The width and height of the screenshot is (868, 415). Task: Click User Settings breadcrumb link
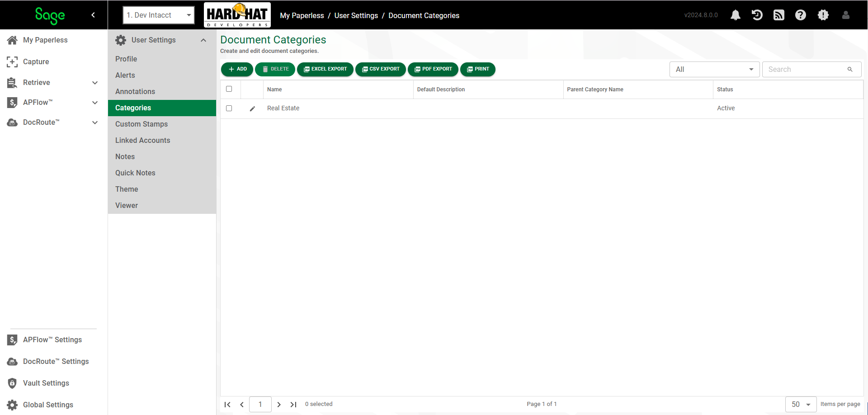pyautogui.click(x=356, y=15)
